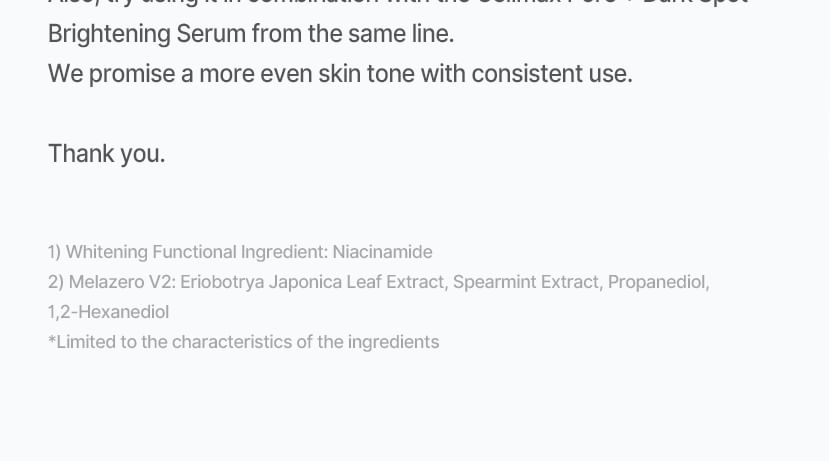Click the "Thank you." text

coord(106,154)
